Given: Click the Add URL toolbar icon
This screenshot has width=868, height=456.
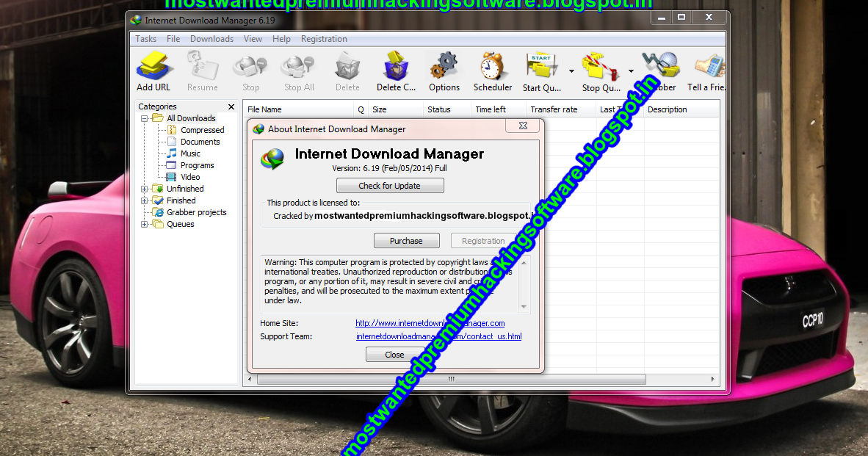Looking at the screenshot, I should tap(153, 66).
